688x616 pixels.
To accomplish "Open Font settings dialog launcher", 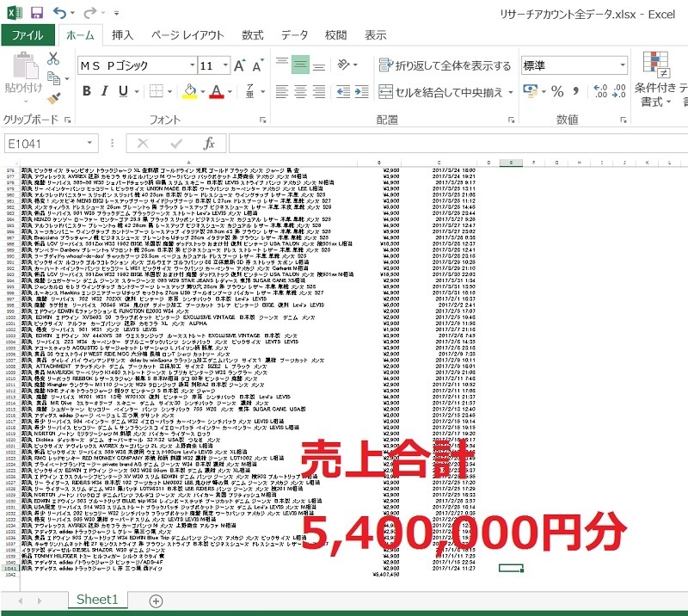I will [x=262, y=120].
